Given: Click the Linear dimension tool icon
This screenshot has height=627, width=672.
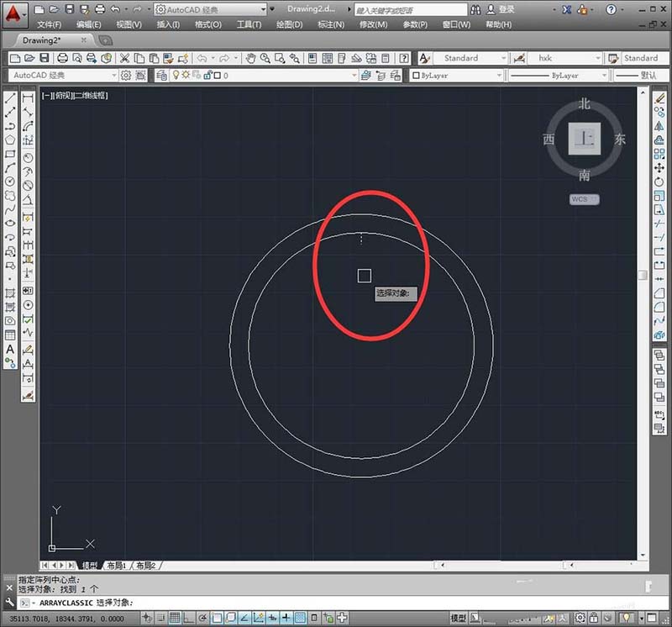Looking at the screenshot, I should coord(28,98).
